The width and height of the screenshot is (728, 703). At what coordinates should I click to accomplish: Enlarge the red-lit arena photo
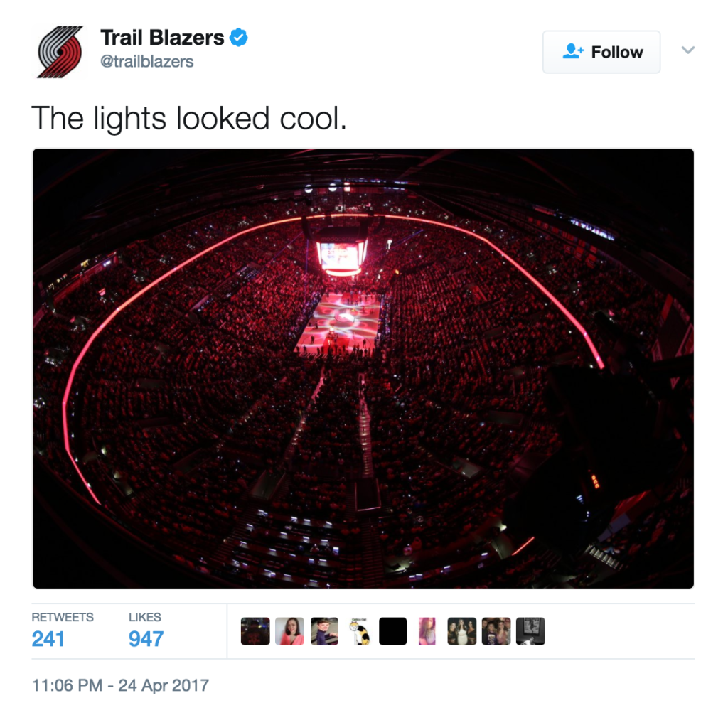363,369
